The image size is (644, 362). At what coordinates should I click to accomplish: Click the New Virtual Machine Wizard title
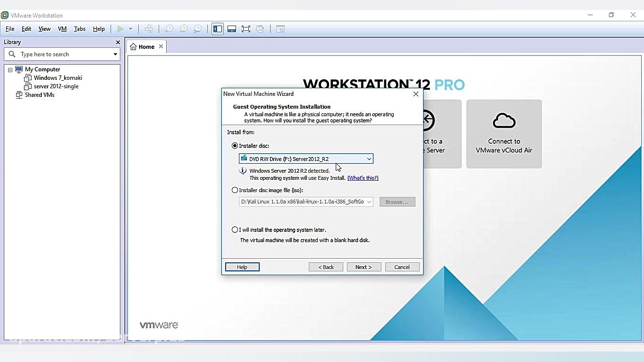[258, 94]
